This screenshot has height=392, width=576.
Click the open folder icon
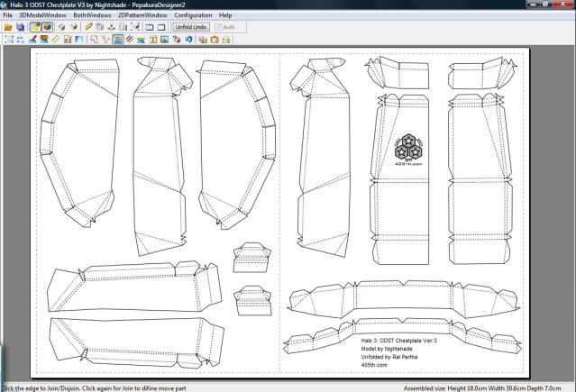tap(8, 27)
